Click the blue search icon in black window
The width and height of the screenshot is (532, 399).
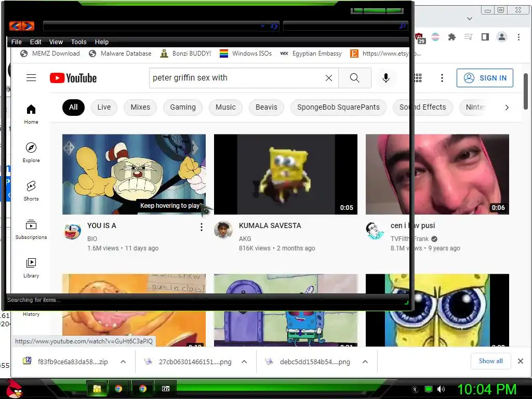(x=403, y=26)
